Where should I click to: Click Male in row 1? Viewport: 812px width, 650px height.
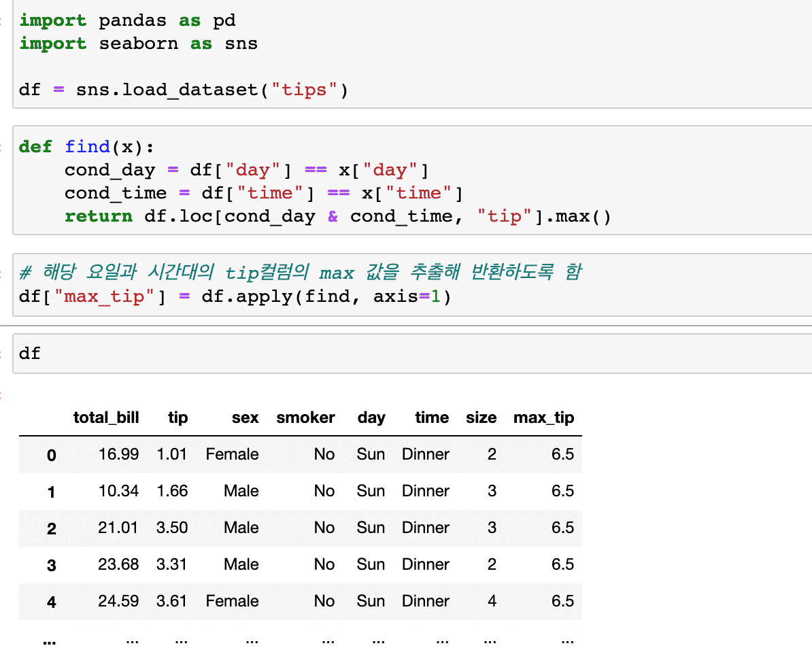point(241,491)
